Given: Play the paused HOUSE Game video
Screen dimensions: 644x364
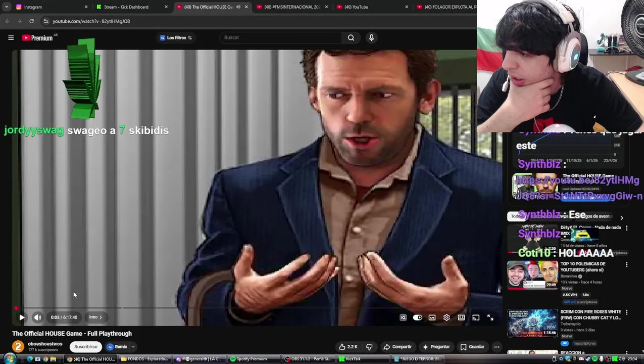Looking at the screenshot, I should pyautogui.click(x=22, y=317).
